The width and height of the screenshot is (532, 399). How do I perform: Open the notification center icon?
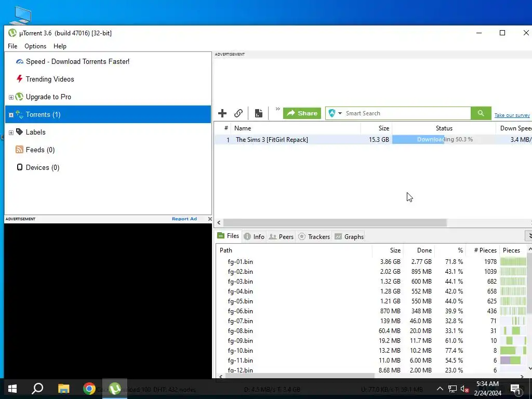click(x=516, y=389)
